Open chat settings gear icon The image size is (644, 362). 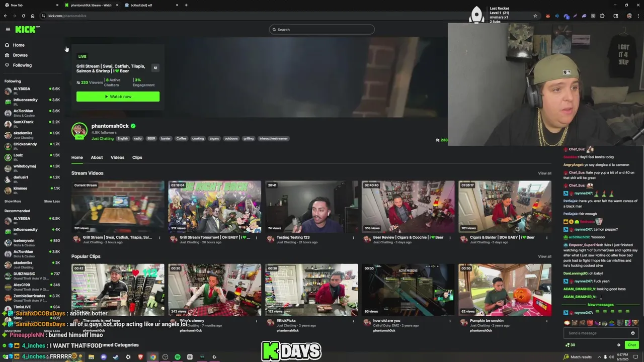pos(619,345)
